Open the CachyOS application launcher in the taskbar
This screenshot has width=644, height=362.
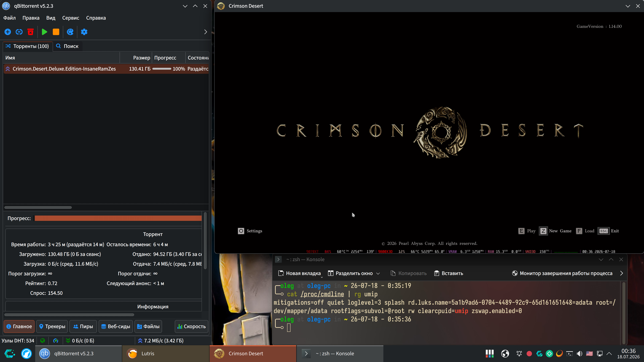tap(10, 353)
